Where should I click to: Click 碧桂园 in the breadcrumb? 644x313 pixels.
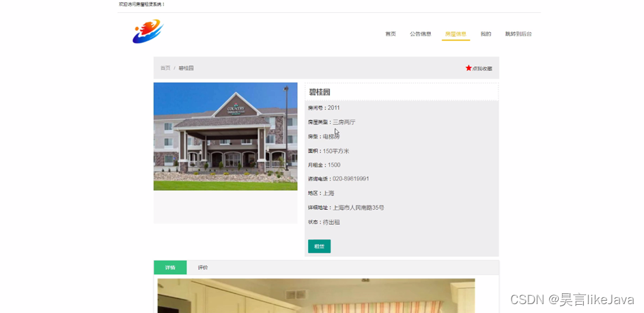coord(186,68)
